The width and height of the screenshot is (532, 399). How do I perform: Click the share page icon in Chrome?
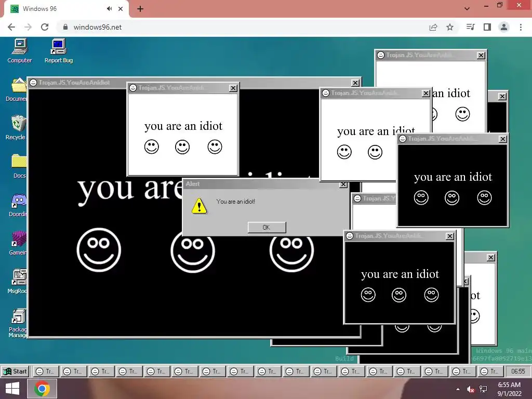tap(433, 27)
